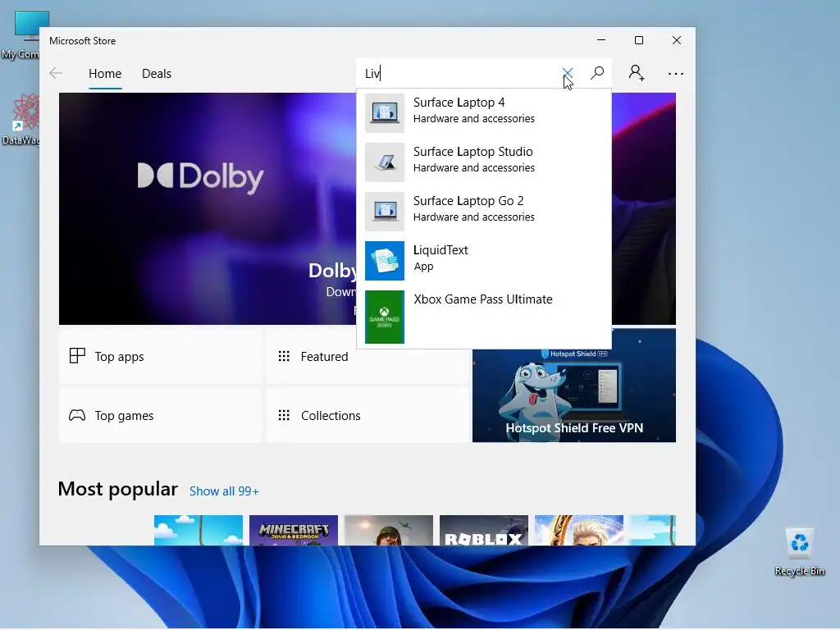The height and width of the screenshot is (630, 840).
Task: Choose Surface Laptop 4 suggestion
Action: coord(484,112)
